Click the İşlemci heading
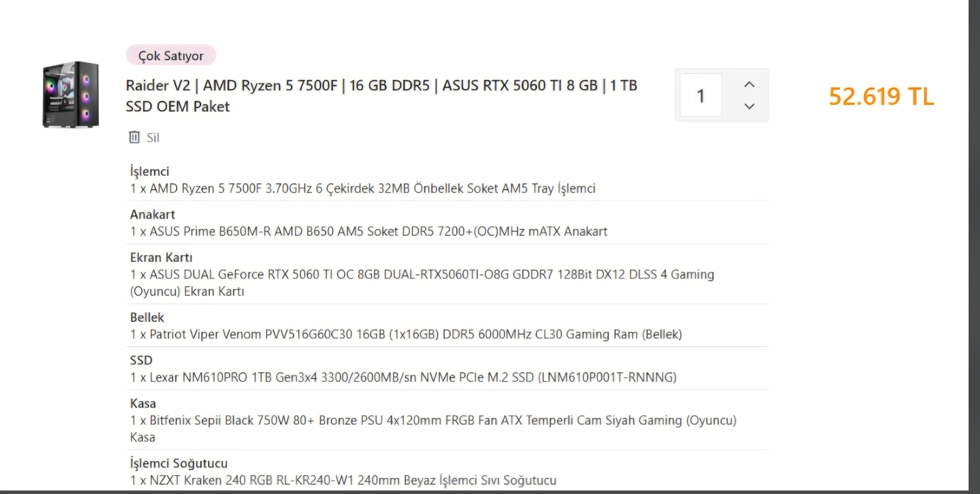Screen dimensions: 980x494 [149, 171]
